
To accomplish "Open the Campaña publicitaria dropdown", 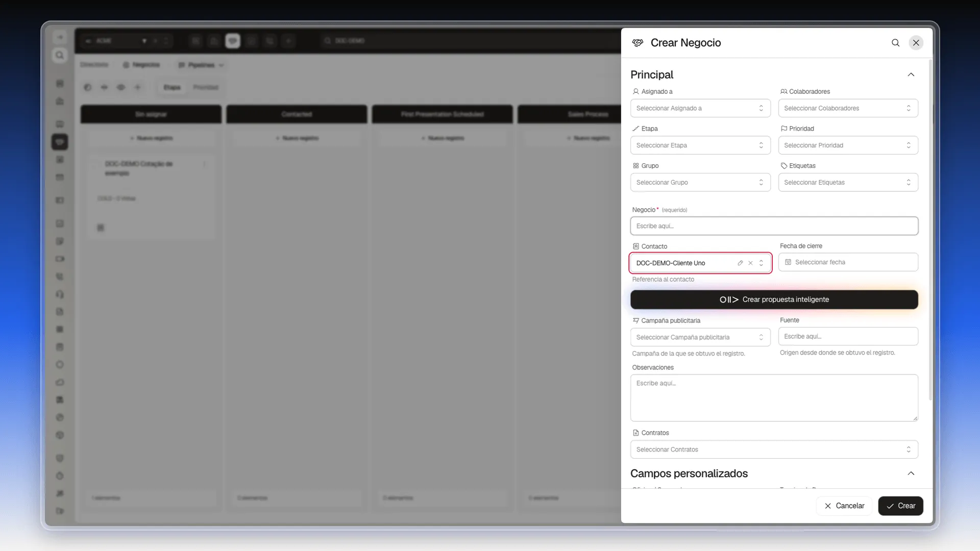I will 700,337.
